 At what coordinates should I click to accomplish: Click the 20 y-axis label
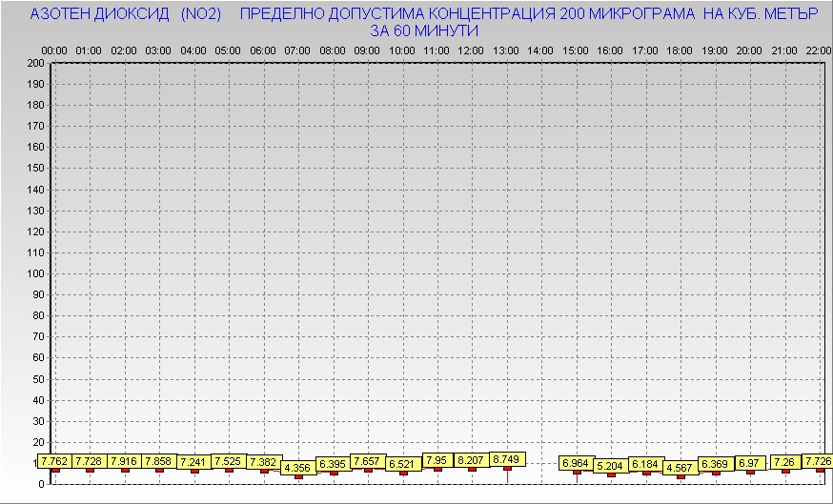pos(38,442)
